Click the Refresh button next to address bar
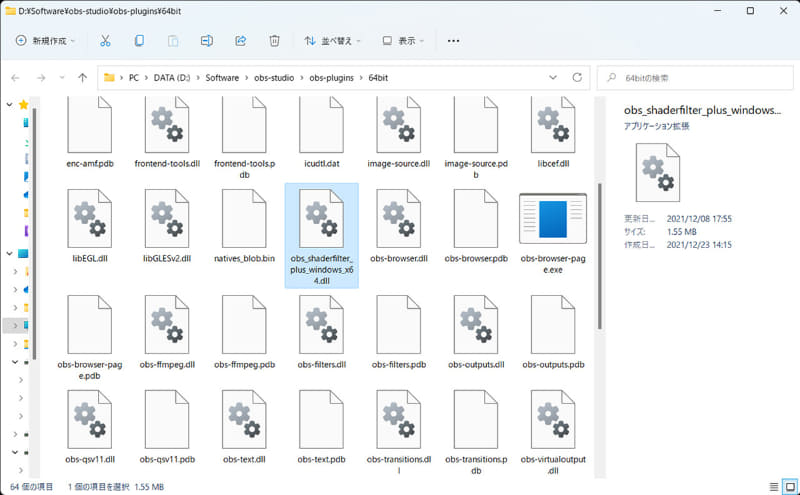The width and height of the screenshot is (800, 495). (x=577, y=78)
